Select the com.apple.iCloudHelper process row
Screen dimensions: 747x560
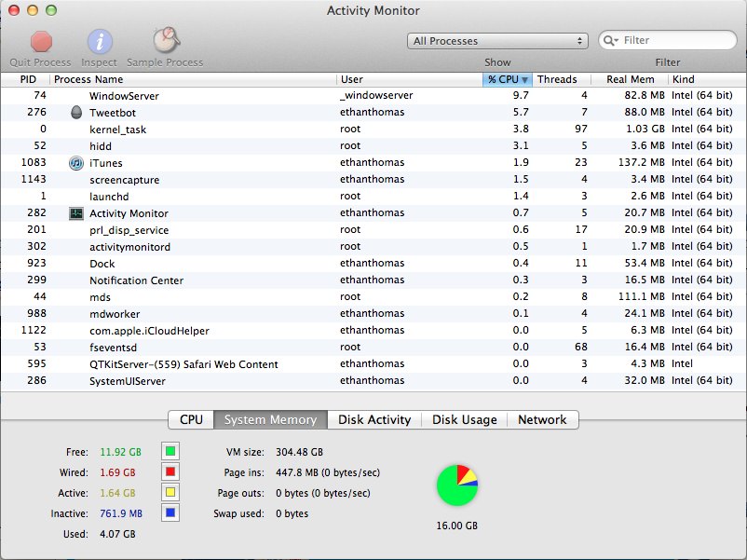pos(373,330)
